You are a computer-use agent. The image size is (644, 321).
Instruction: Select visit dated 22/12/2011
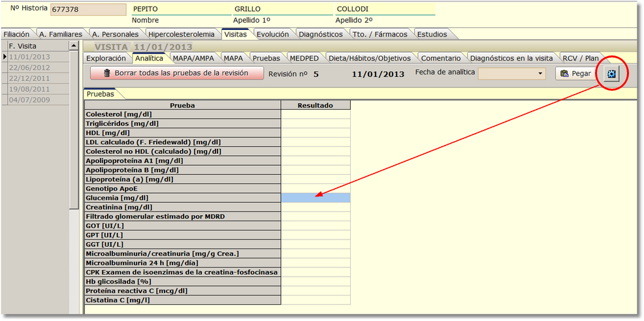tap(39, 78)
